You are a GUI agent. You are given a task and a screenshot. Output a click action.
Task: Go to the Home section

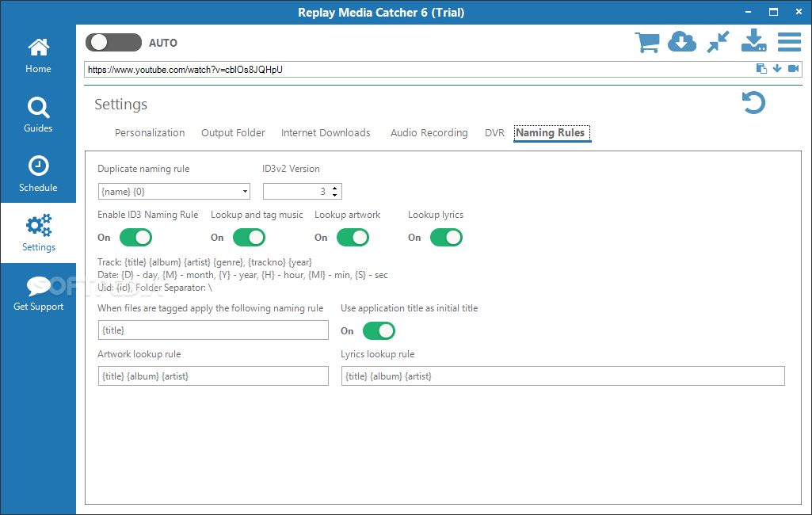(x=38, y=56)
